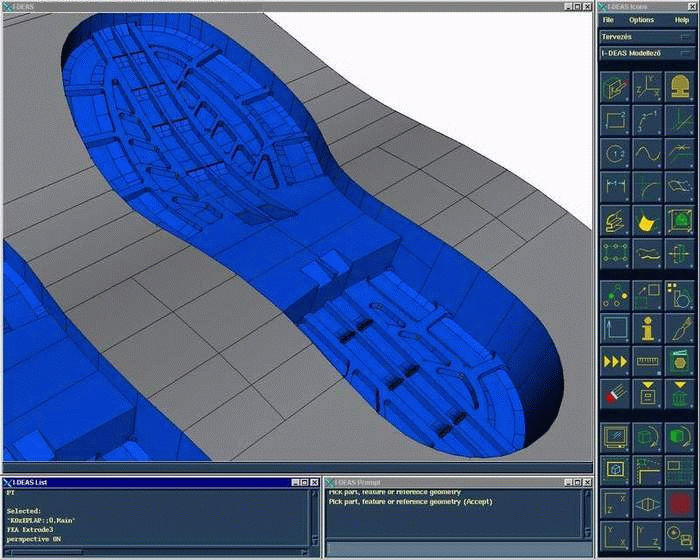Choose the sine-wave spline tool

pos(647,154)
